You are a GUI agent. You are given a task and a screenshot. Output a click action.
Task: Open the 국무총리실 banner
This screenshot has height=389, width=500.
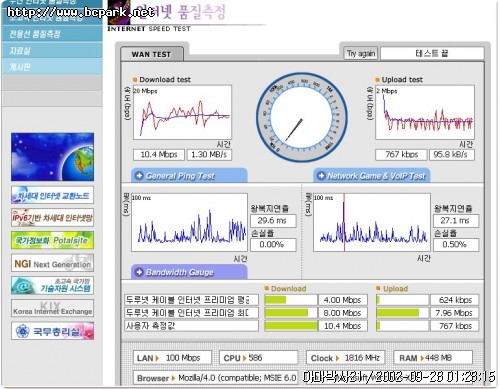point(52,331)
